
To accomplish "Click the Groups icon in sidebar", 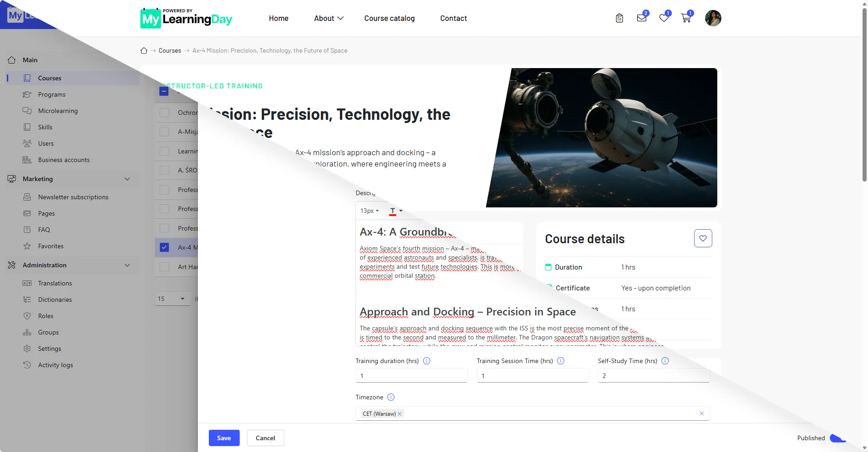I will point(27,332).
